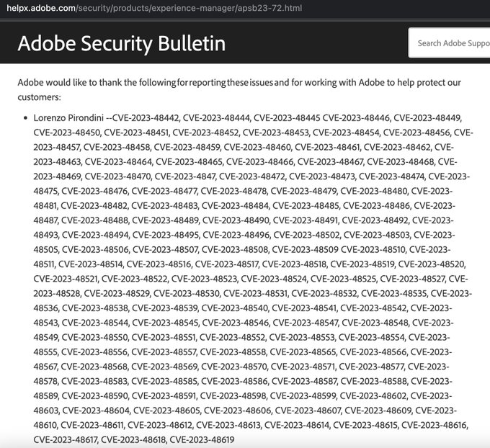Image resolution: width=490 pixels, height=448 pixels.
Task: Select the CVE-2023-48442 entry
Action: click(146, 118)
